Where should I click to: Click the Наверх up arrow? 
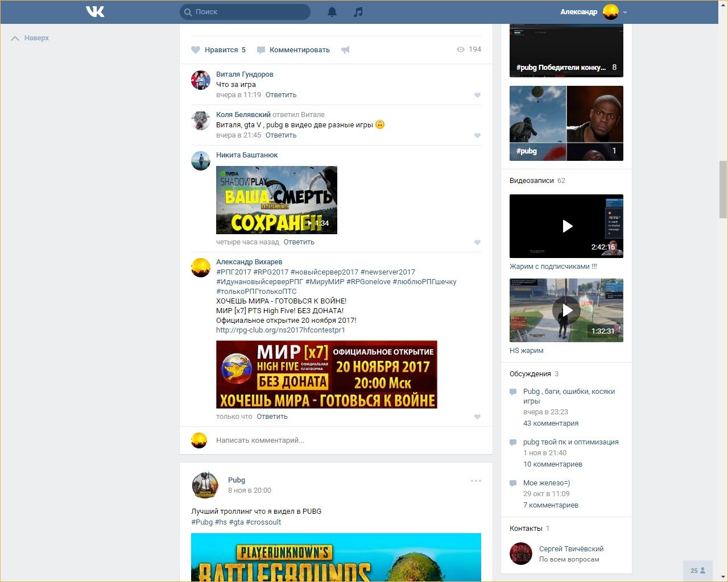coord(15,38)
